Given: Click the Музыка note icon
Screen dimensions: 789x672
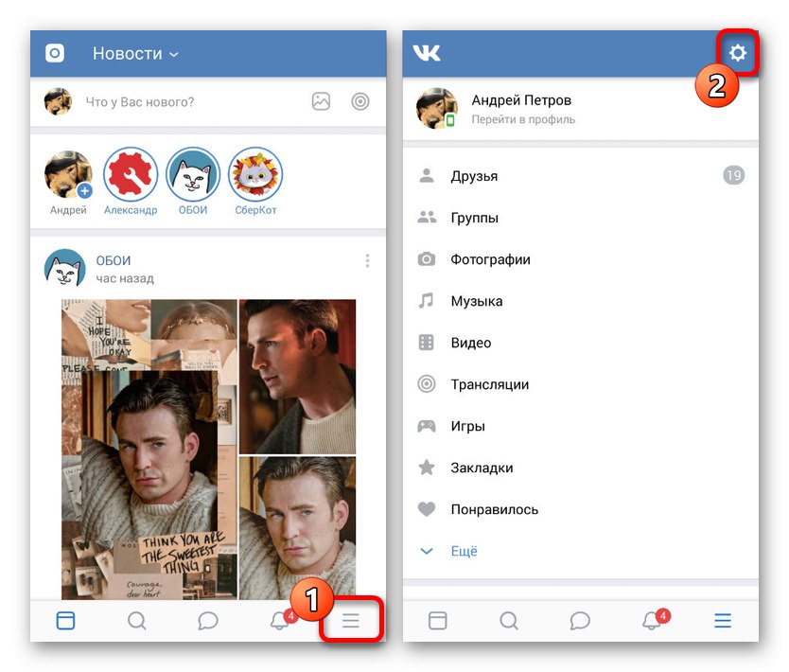Looking at the screenshot, I should 427,301.
